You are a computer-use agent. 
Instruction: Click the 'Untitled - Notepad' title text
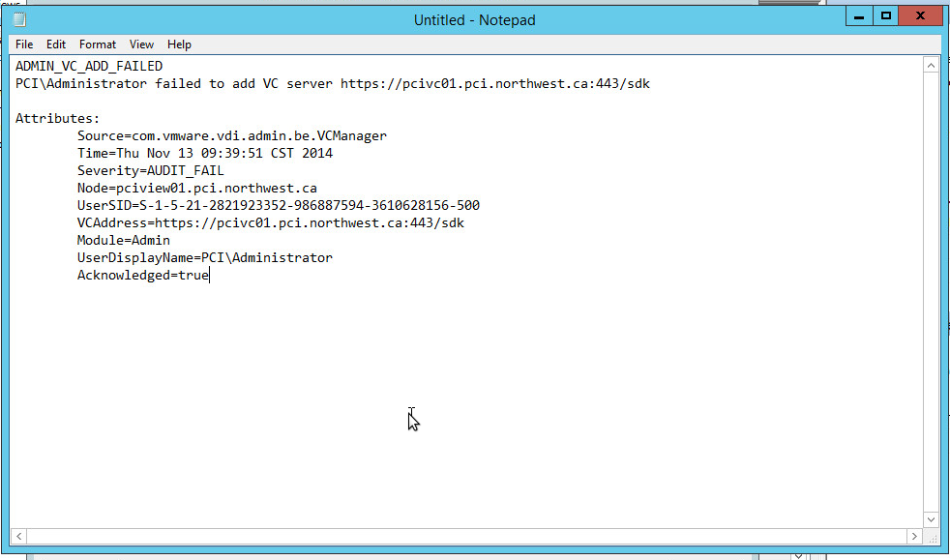coord(474,20)
